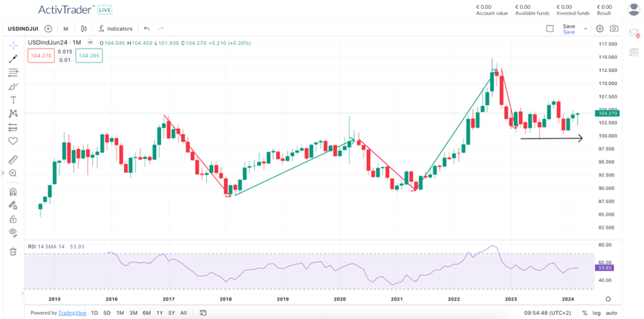644x319 pixels.
Task: Select the trend line drawing tool
Action: 13,59
